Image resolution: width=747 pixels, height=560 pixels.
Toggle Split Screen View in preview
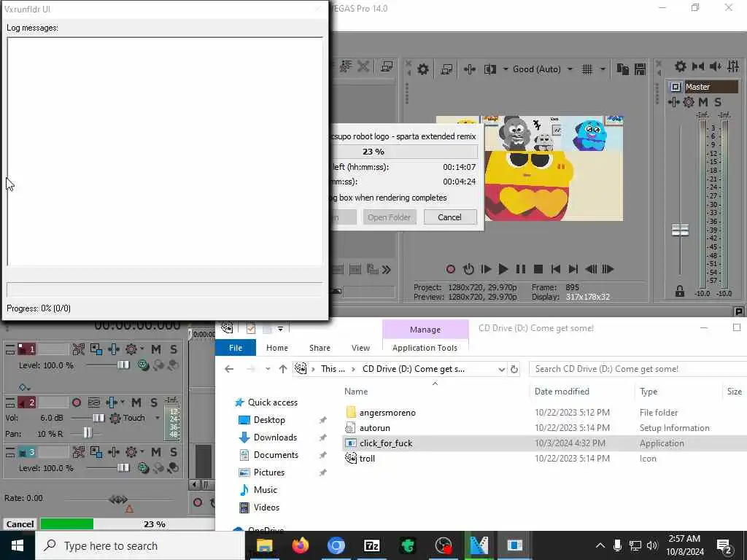pos(490,69)
